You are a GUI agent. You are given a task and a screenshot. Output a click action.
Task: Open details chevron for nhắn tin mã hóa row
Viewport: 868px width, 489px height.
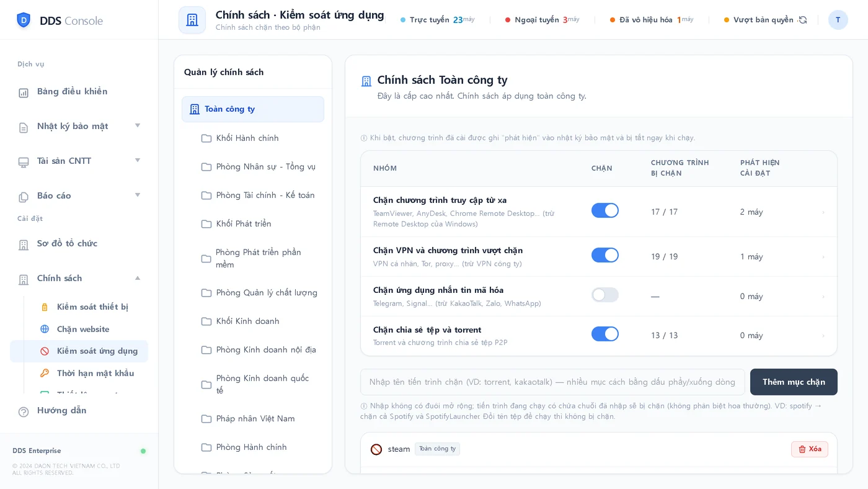coord(823,297)
